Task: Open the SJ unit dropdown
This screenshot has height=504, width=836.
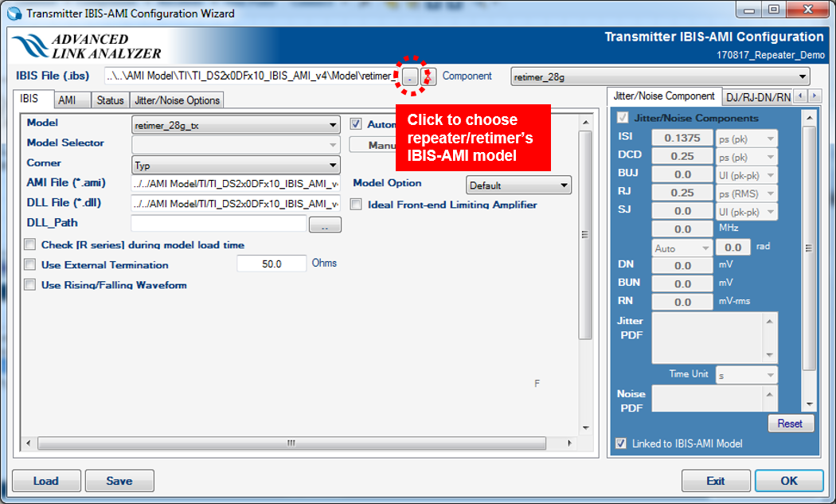Action: click(747, 212)
